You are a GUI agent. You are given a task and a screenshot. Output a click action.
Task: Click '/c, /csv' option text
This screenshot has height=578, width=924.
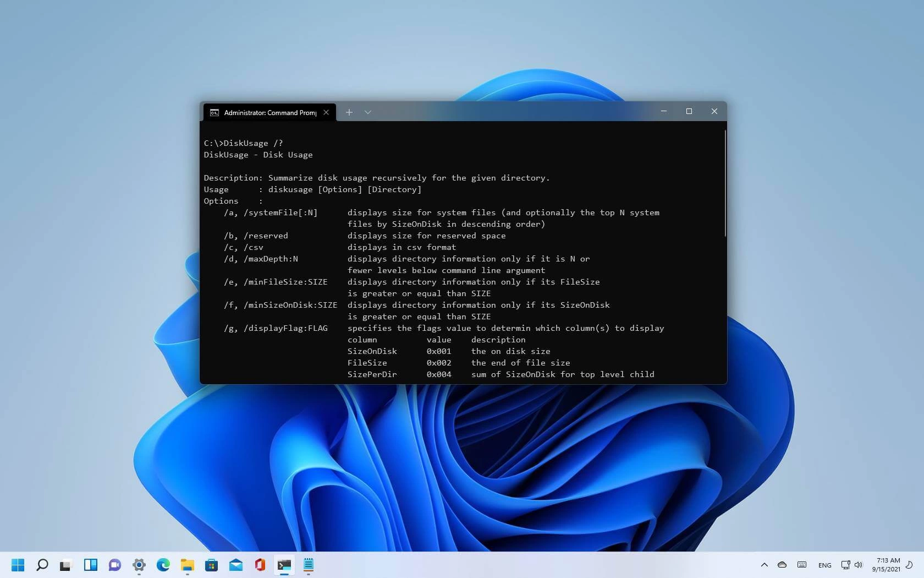click(244, 247)
